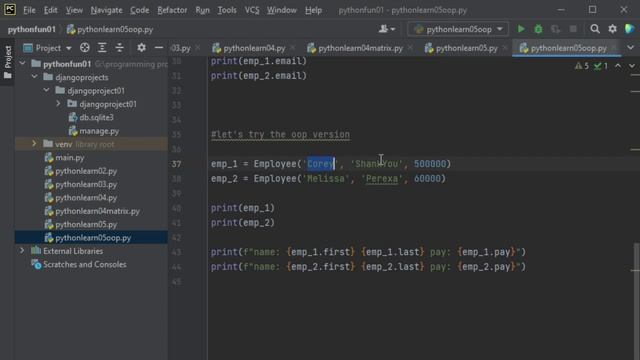Open Project panel options gear
This screenshot has width=640, height=360.
point(141,48)
